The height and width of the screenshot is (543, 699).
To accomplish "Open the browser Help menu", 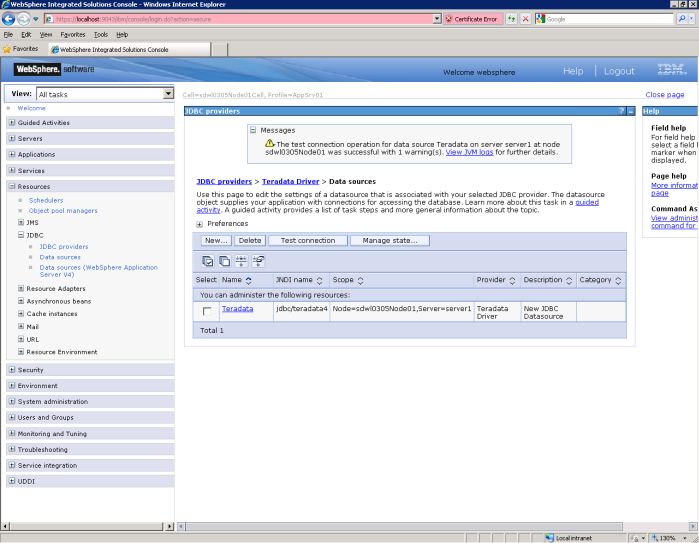I will [x=122, y=34].
